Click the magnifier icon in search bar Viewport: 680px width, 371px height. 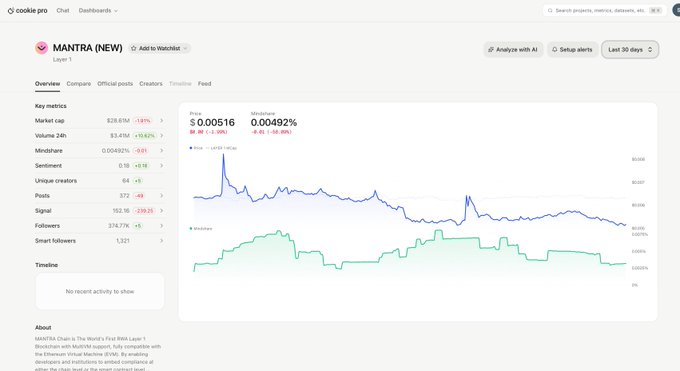point(550,10)
